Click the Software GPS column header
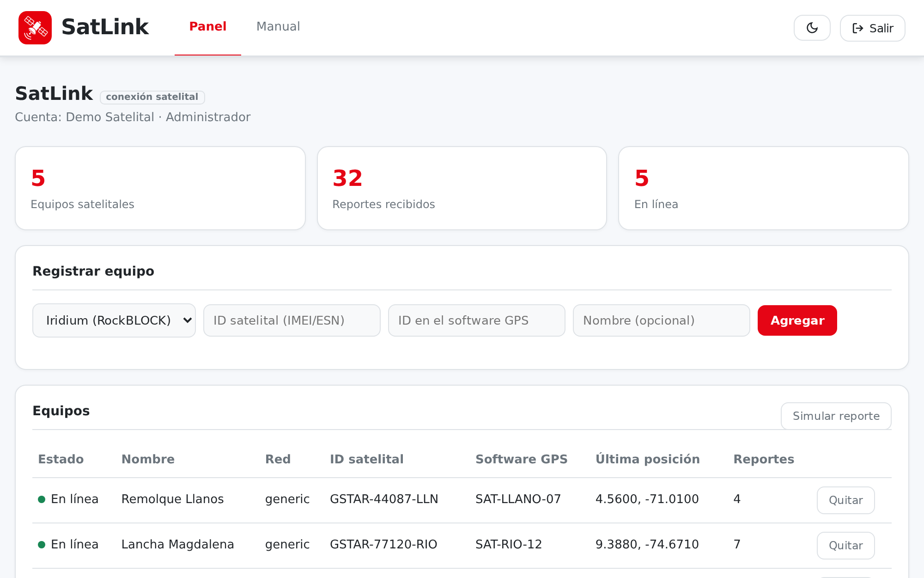 pos(522,459)
